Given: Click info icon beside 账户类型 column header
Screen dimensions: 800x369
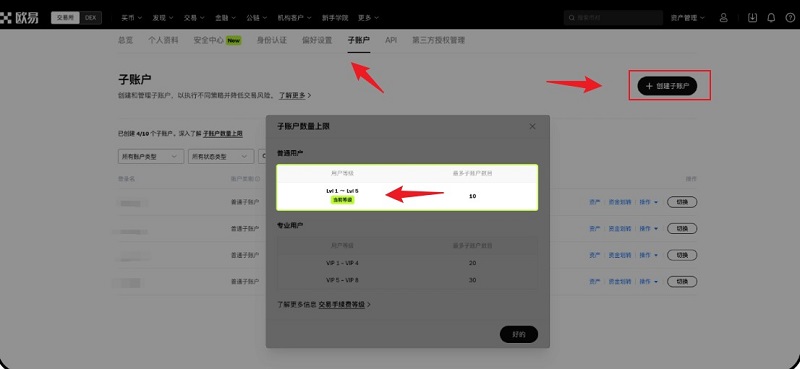Looking at the screenshot, I should click(x=258, y=179).
